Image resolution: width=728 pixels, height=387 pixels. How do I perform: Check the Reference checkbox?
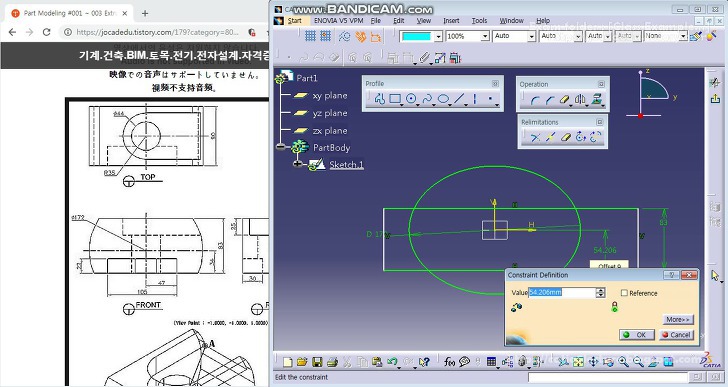624,293
